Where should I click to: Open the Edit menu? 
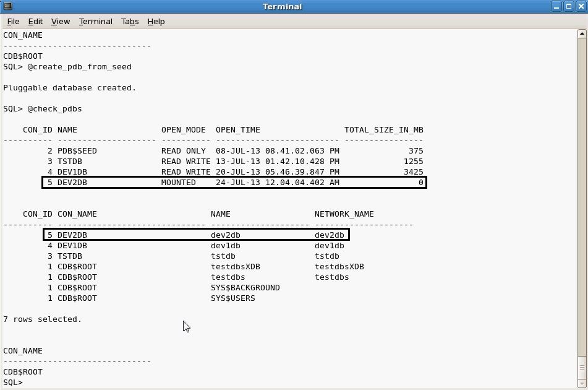point(35,21)
